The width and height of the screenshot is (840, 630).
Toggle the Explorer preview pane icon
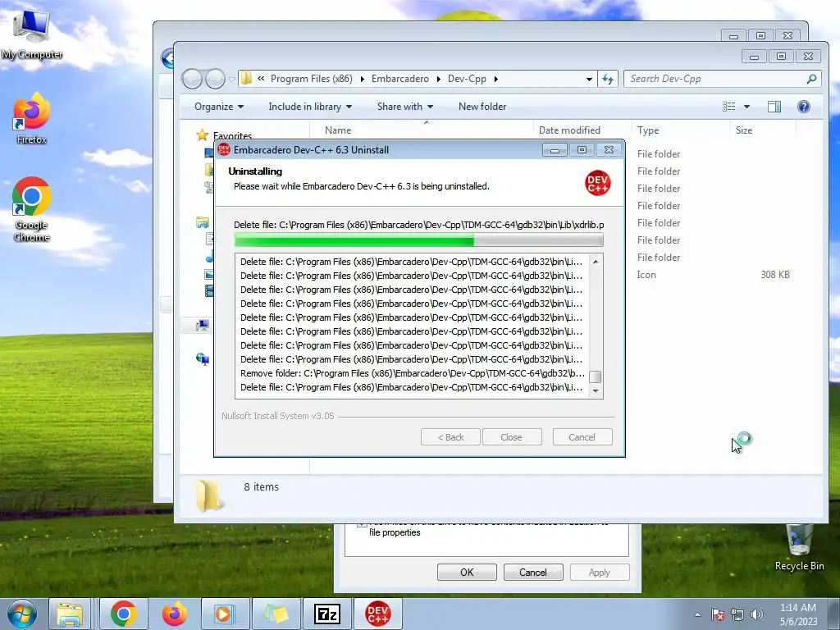click(x=774, y=107)
